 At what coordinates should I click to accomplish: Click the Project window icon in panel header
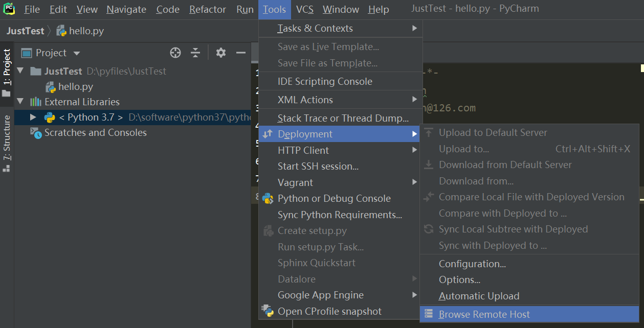pyautogui.click(x=27, y=53)
